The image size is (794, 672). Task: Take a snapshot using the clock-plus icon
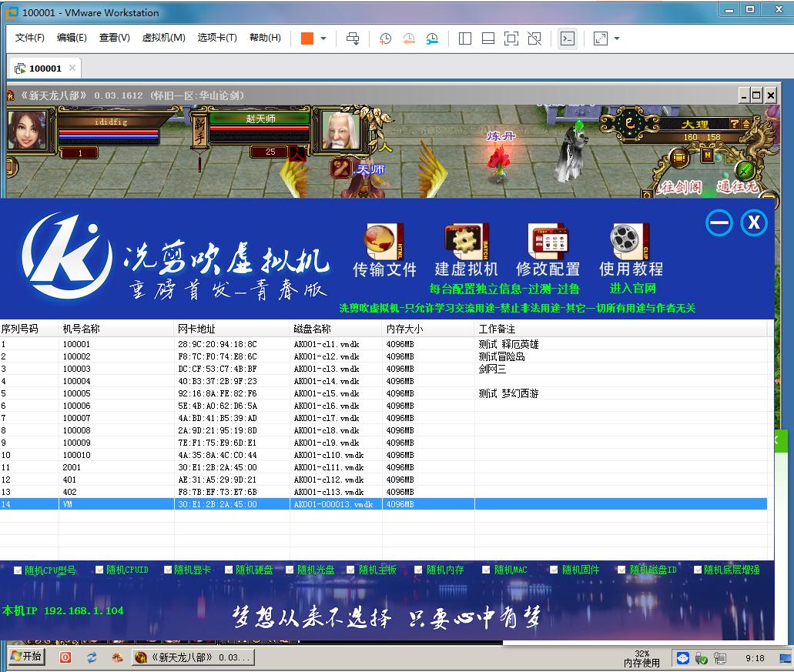[x=385, y=38]
